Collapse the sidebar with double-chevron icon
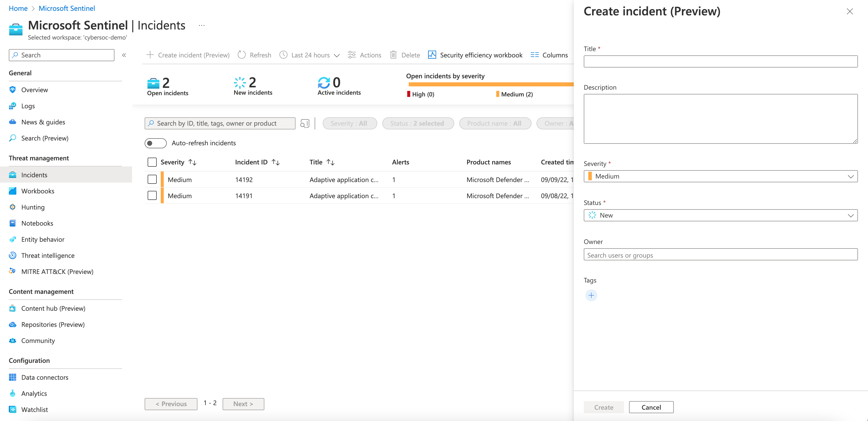Image resolution: width=868 pixels, height=421 pixels. pyautogui.click(x=124, y=55)
